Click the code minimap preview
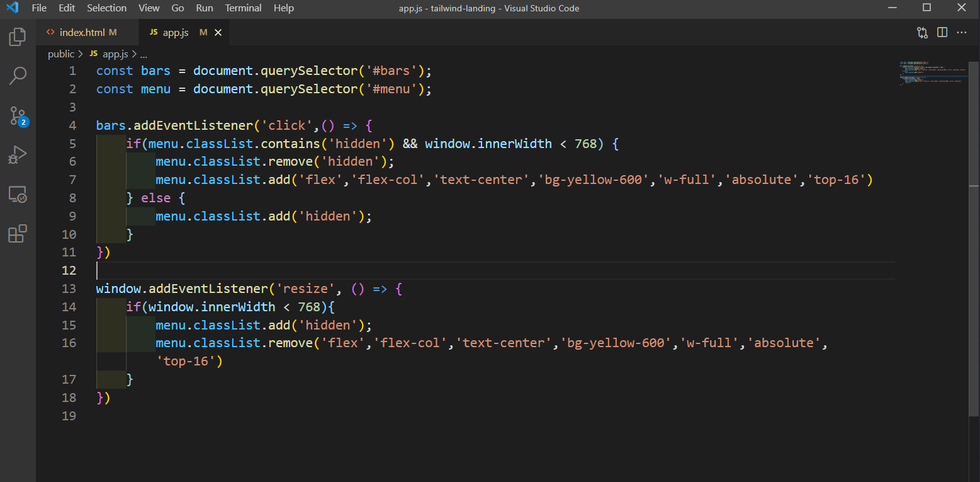The image size is (980, 482). pyautogui.click(x=933, y=72)
